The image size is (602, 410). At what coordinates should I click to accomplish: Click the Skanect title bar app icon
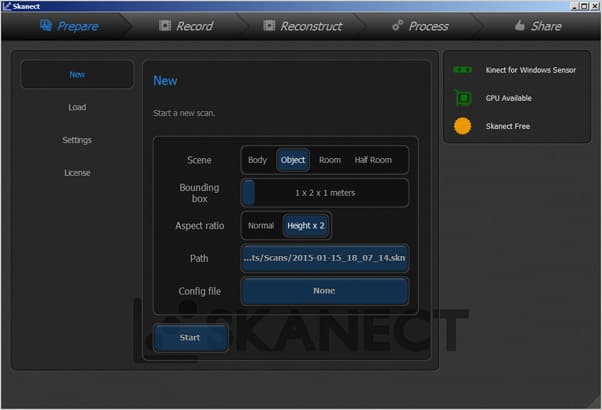tap(7, 6)
